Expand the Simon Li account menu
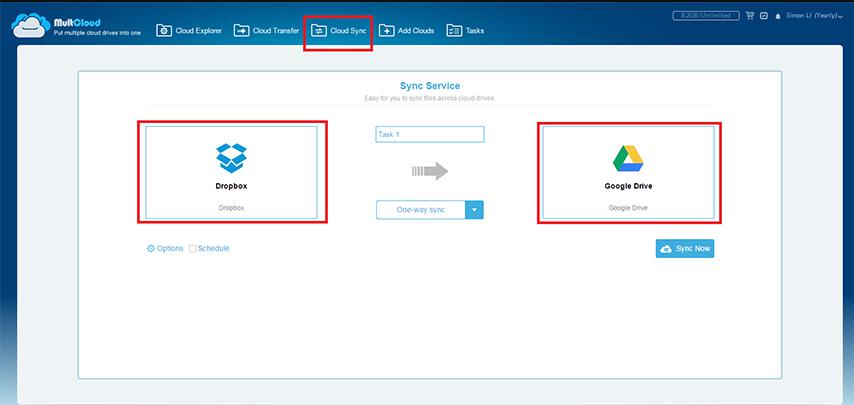 814,16
